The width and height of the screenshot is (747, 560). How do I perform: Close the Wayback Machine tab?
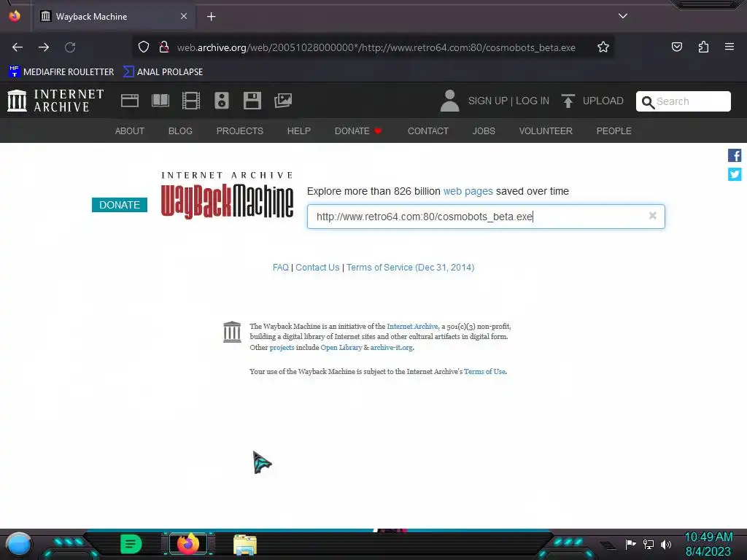point(184,16)
